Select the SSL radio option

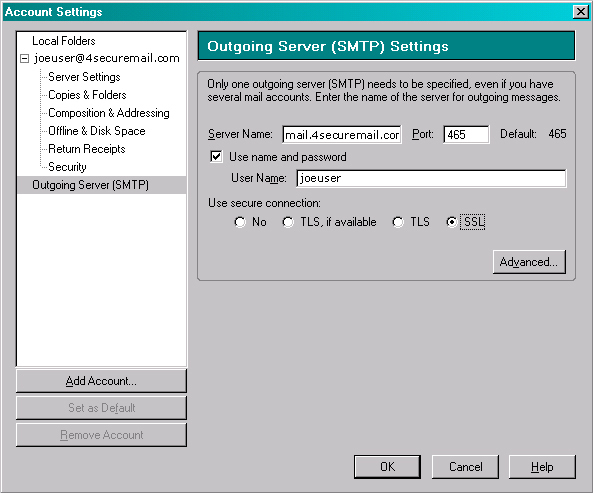[451, 222]
